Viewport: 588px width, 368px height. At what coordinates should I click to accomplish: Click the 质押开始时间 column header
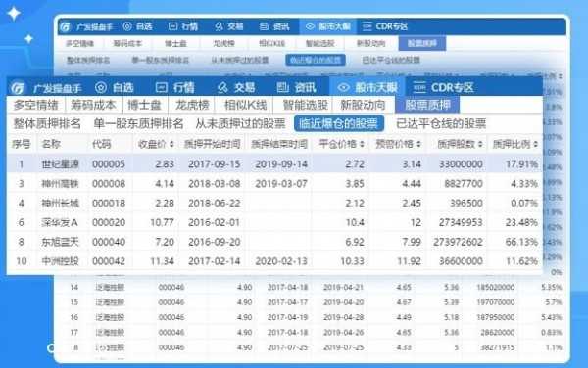pos(212,144)
